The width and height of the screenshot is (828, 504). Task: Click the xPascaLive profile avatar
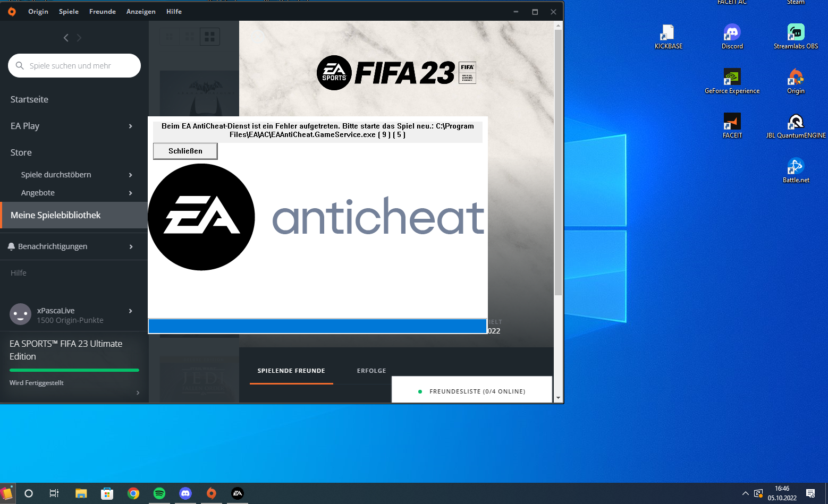pos(21,314)
